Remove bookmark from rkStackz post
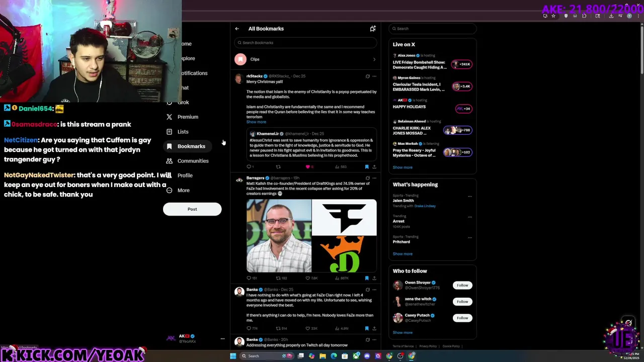This screenshot has height=362, width=644. pyautogui.click(x=367, y=166)
